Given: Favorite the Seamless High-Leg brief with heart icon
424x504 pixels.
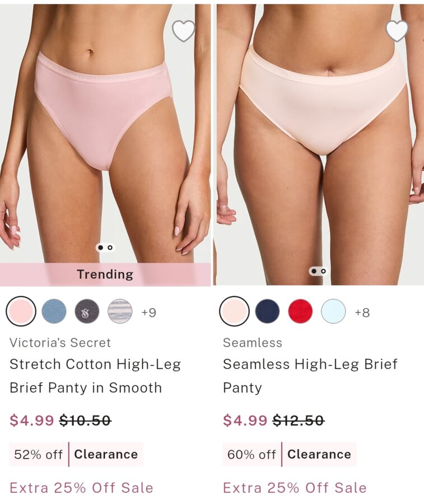Looking at the screenshot, I should click(x=397, y=31).
